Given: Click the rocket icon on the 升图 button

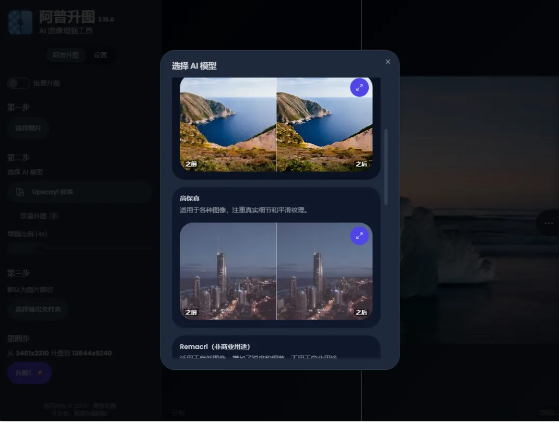Looking at the screenshot, I should pyautogui.click(x=39, y=373).
